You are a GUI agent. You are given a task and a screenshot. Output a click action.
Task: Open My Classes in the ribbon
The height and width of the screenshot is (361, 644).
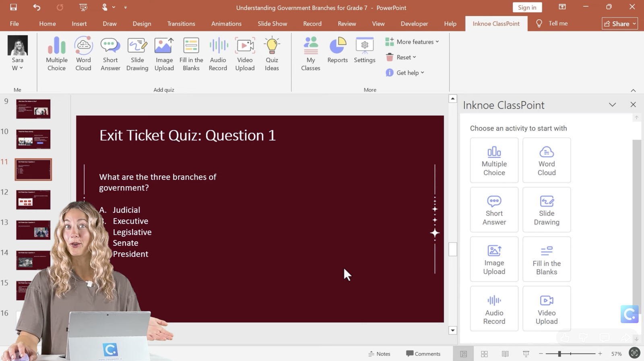click(x=311, y=54)
